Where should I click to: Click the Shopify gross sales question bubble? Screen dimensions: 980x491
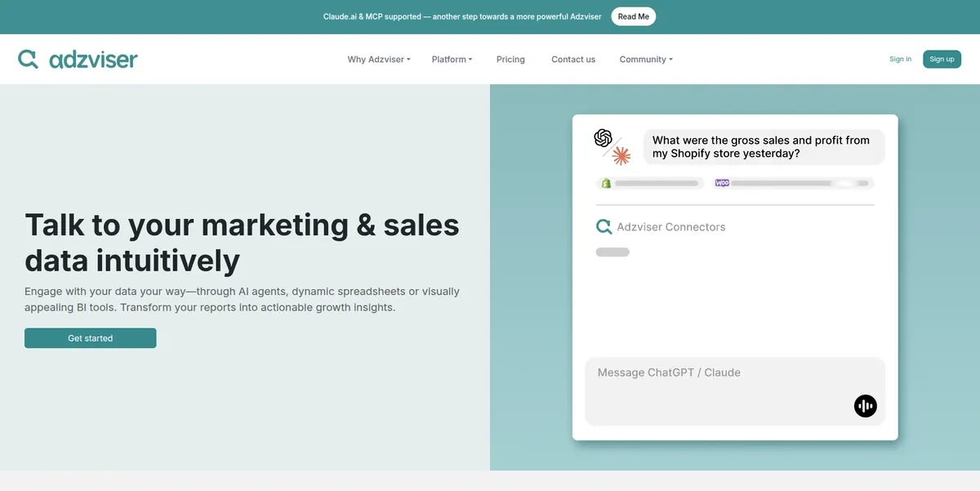(x=764, y=147)
